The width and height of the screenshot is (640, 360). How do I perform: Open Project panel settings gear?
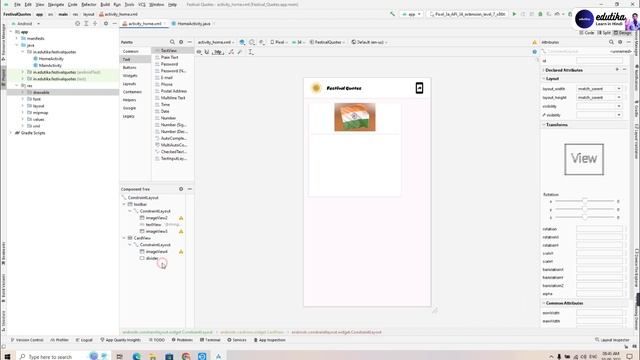(106, 24)
